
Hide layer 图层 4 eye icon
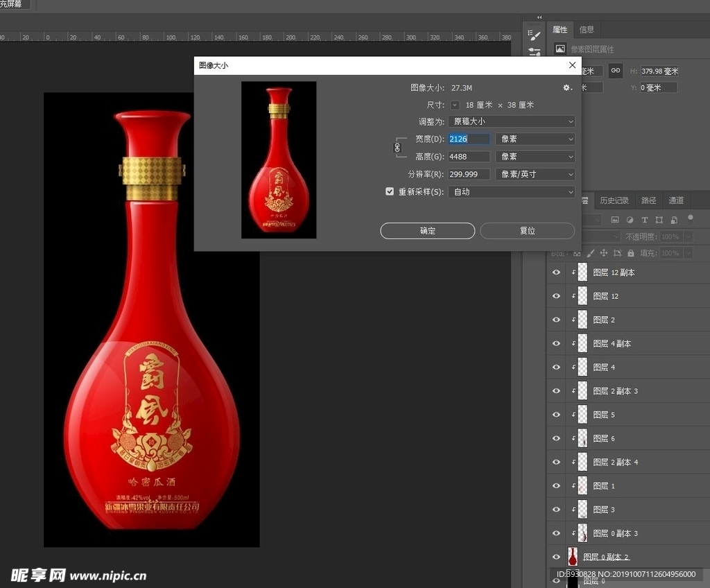coord(557,367)
